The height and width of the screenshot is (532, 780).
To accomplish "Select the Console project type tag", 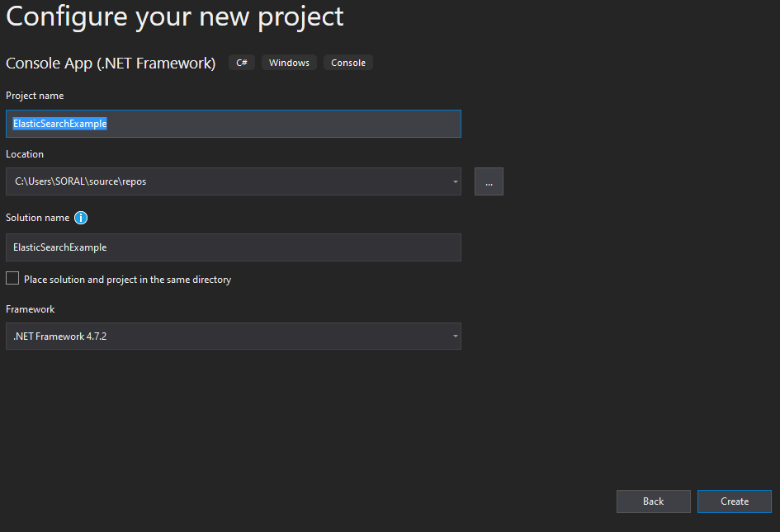I will [348, 63].
